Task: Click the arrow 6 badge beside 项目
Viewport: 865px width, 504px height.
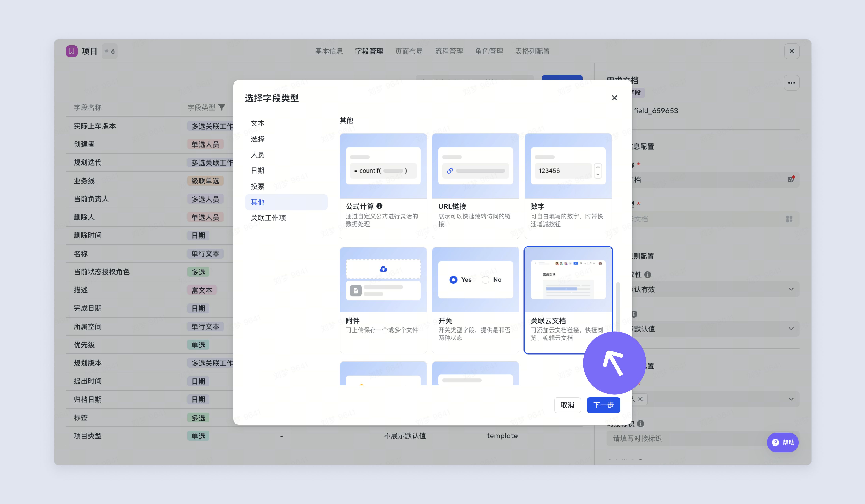Action: pyautogui.click(x=109, y=51)
